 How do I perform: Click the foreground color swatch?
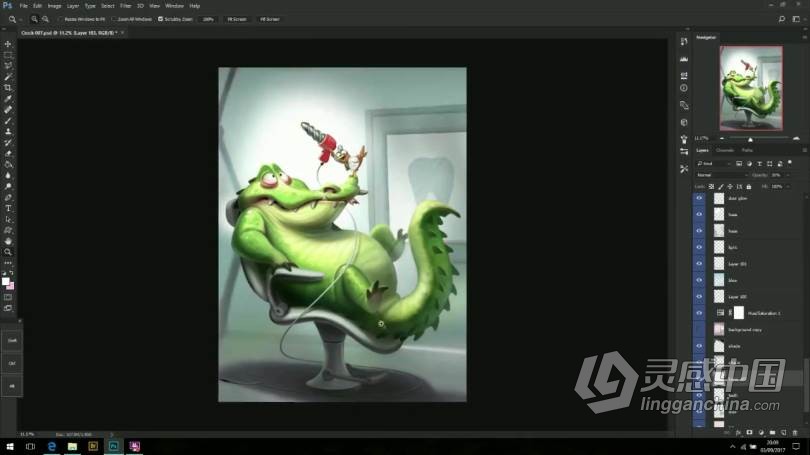coord(6,281)
